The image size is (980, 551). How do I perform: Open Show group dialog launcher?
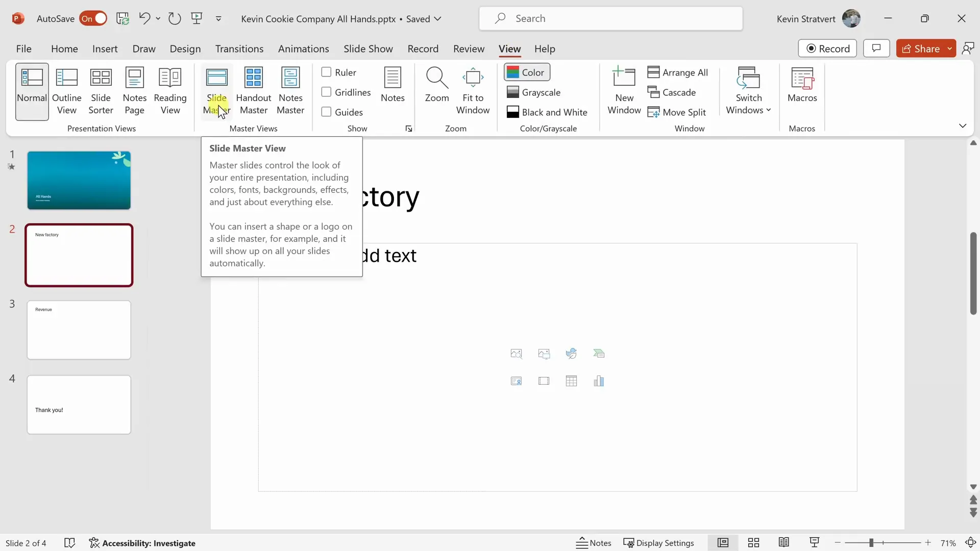pyautogui.click(x=409, y=129)
